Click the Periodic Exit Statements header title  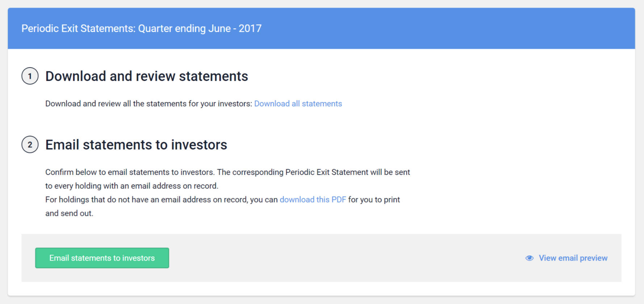tap(141, 29)
